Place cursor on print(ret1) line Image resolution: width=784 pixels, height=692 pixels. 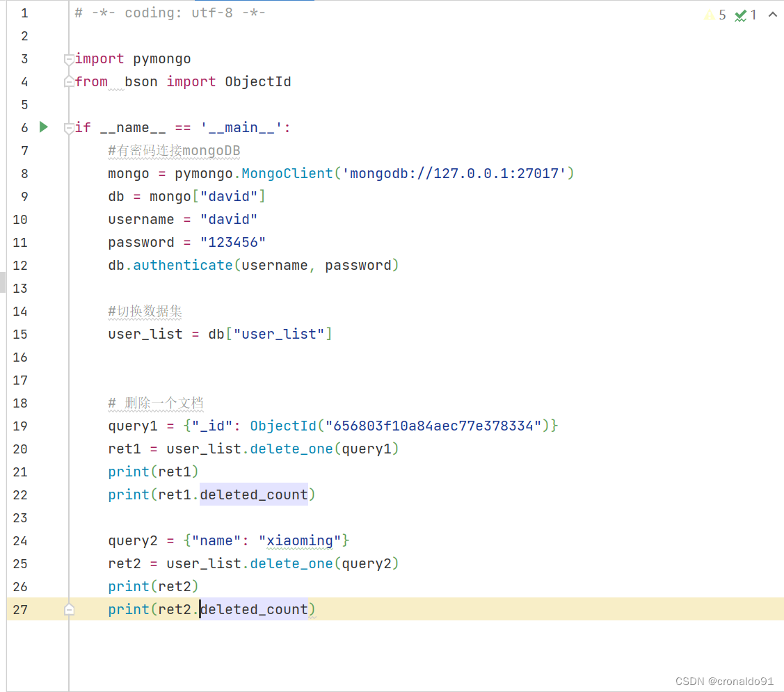click(154, 472)
